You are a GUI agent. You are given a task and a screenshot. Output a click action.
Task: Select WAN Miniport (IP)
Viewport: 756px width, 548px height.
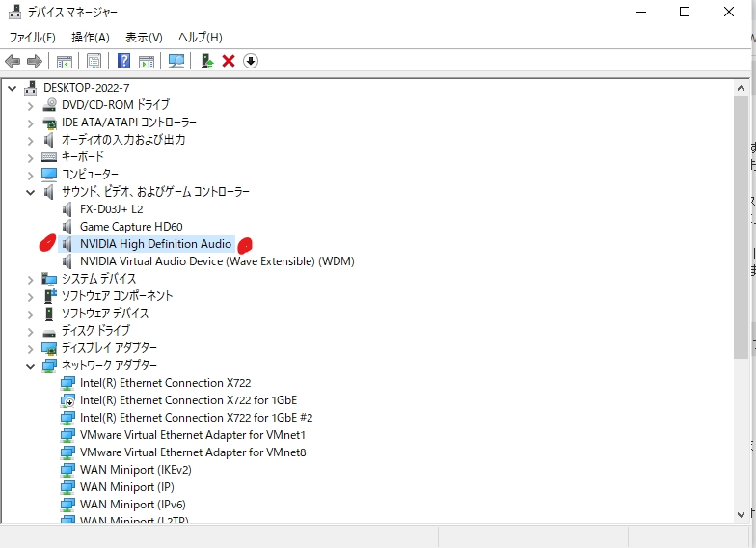pos(127,487)
